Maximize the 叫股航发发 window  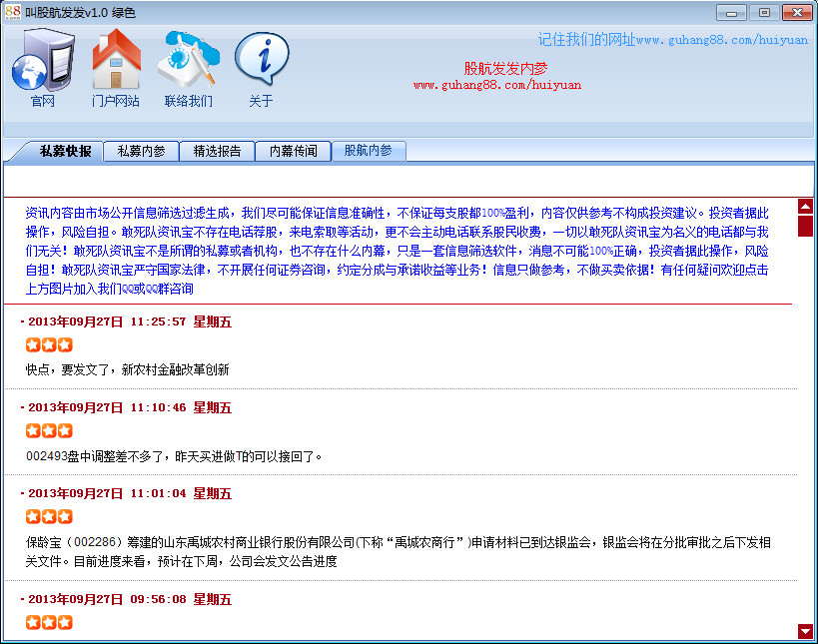click(x=764, y=13)
